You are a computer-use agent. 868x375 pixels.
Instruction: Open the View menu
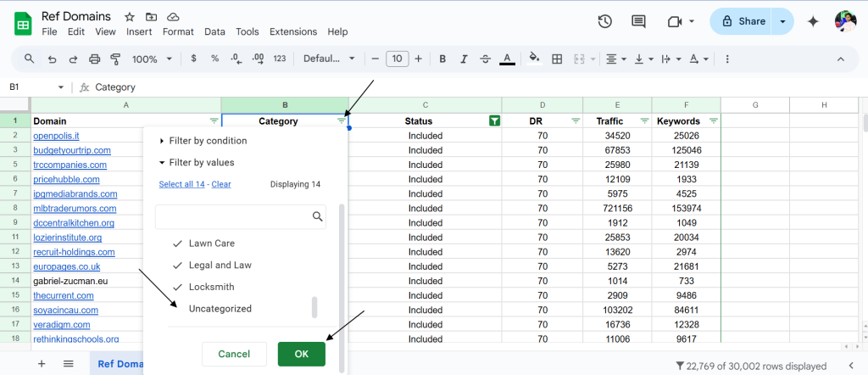[105, 31]
